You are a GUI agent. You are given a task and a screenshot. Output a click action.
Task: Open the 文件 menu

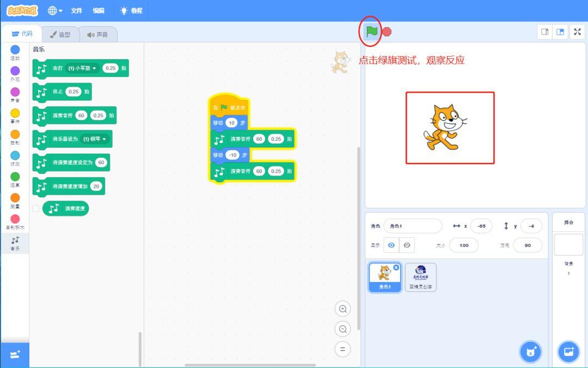point(77,10)
